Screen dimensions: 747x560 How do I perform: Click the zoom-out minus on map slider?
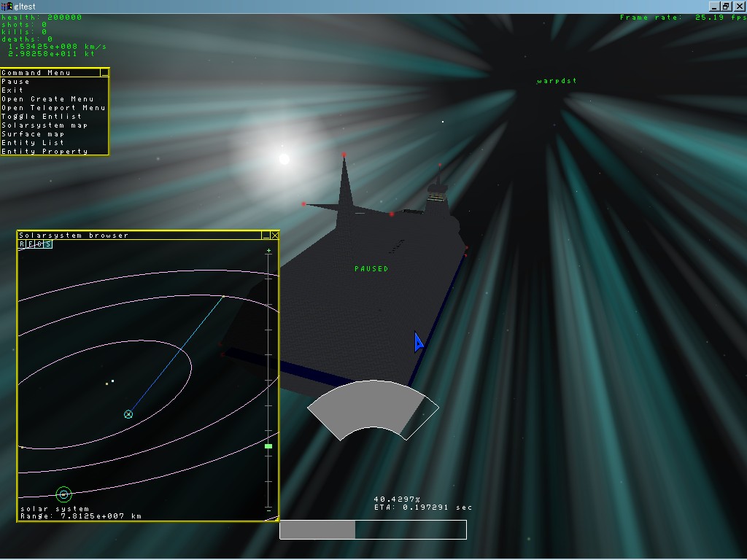pyautogui.click(x=268, y=510)
